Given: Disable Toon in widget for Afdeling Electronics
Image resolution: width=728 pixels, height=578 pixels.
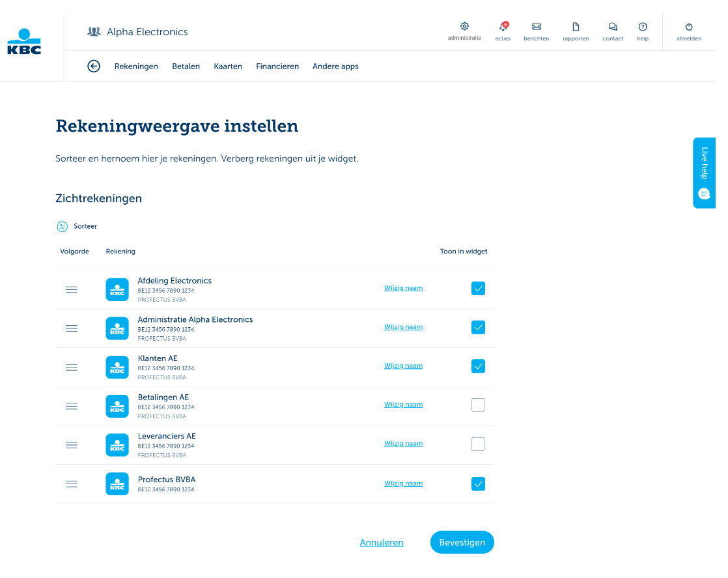Looking at the screenshot, I should tap(478, 288).
